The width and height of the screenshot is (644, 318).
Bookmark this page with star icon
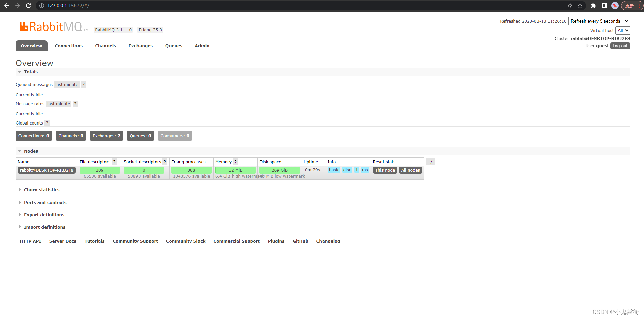click(x=580, y=6)
